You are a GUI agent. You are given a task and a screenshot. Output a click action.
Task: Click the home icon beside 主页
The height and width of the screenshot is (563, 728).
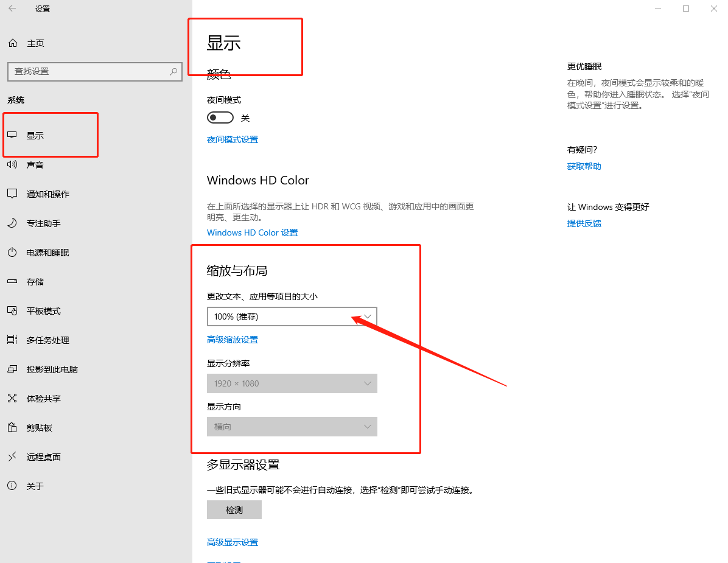(13, 43)
